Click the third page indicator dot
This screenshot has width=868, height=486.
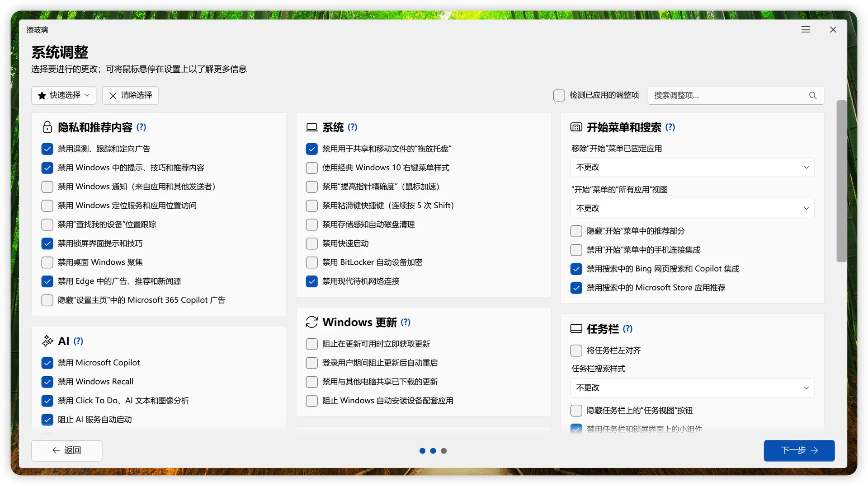click(443, 451)
